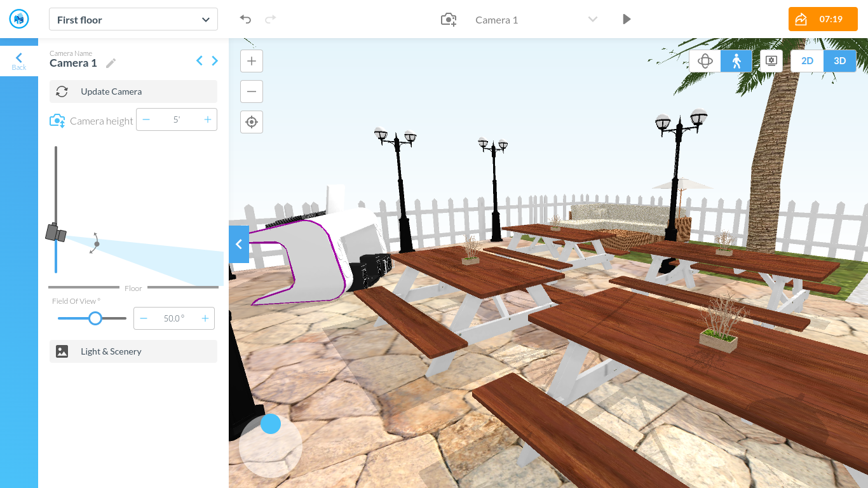Switch to 2D view mode
The image size is (868, 488).
pos(807,60)
